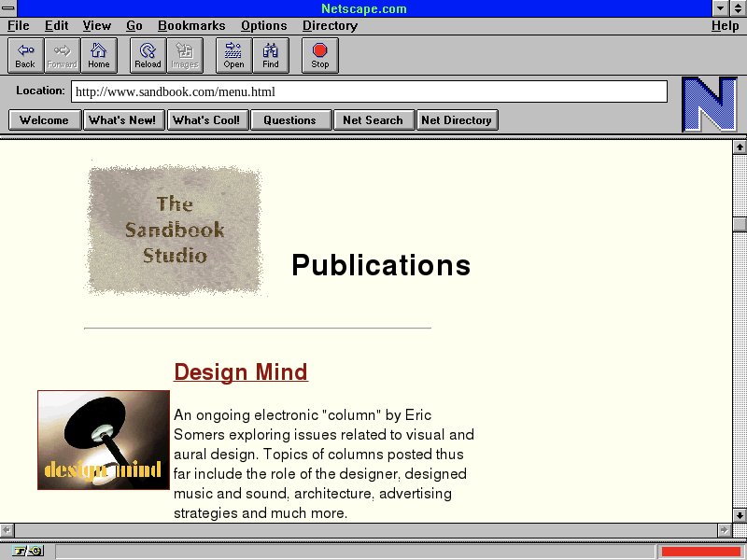Click the Open location toolbar icon
This screenshot has width=747, height=560.
click(233, 55)
